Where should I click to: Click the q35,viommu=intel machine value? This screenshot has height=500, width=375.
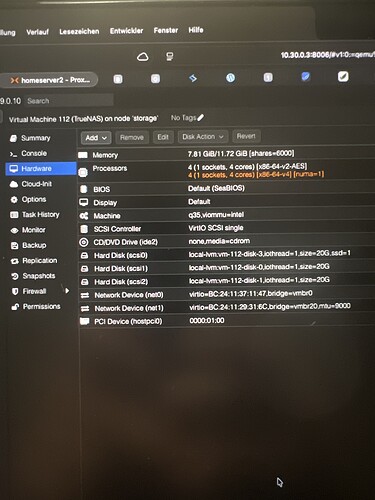click(216, 215)
